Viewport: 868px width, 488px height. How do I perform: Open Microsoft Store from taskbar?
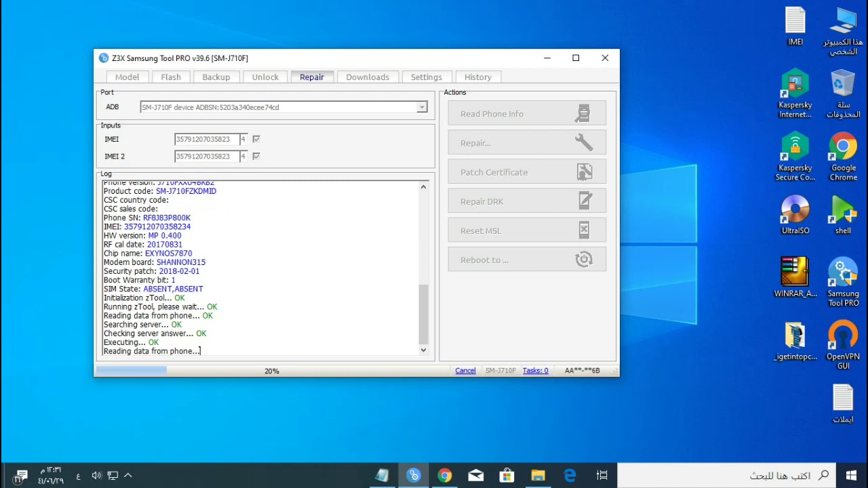point(507,475)
